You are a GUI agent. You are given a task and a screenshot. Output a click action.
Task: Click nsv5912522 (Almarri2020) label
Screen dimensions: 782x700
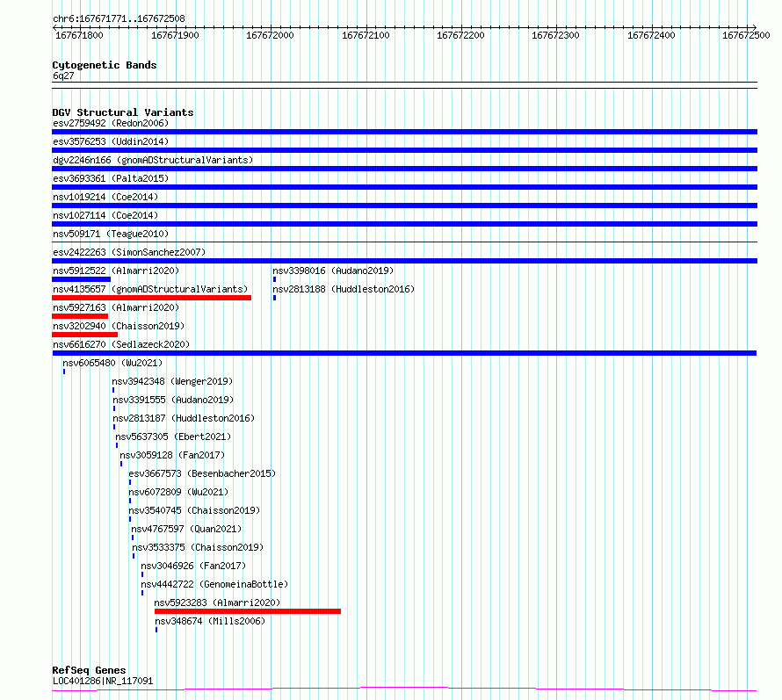[116, 271]
